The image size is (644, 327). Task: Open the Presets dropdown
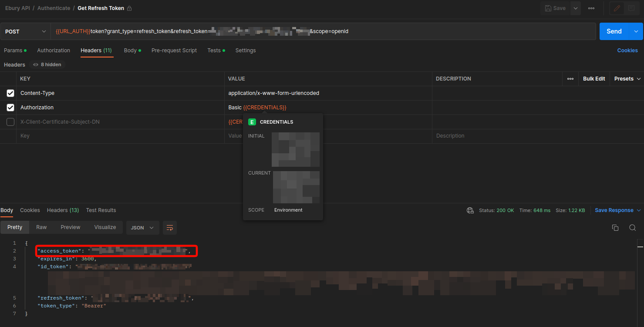click(x=627, y=79)
